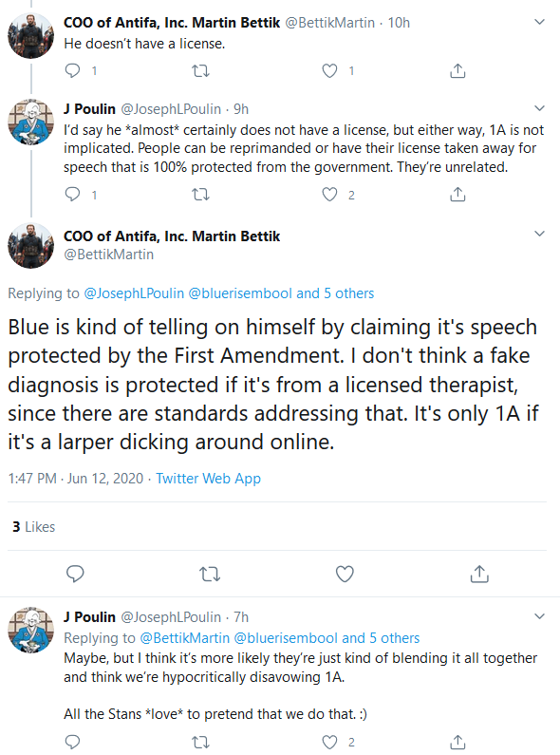Like the main tweet from Jun 12, 2020
560x755 pixels.
tap(345, 574)
